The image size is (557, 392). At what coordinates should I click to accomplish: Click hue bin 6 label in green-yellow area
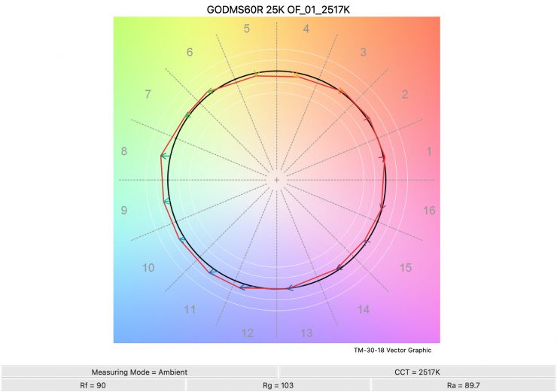click(190, 52)
